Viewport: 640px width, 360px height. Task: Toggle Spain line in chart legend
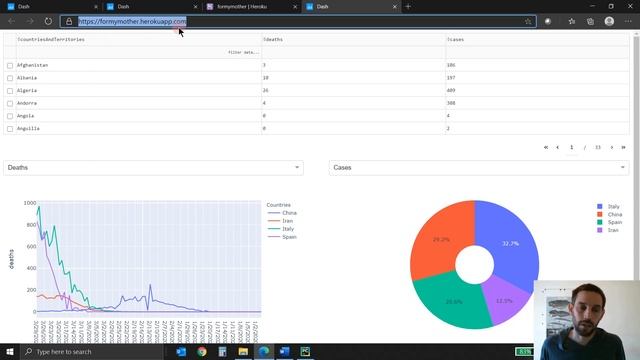282,237
